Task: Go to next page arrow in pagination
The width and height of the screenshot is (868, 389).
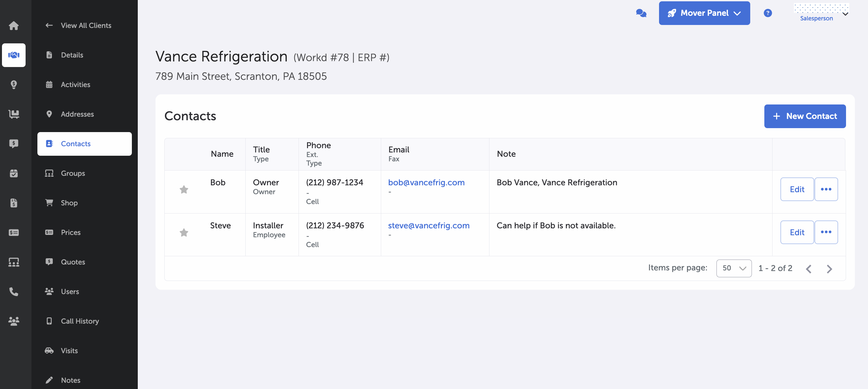Action: tap(829, 269)
